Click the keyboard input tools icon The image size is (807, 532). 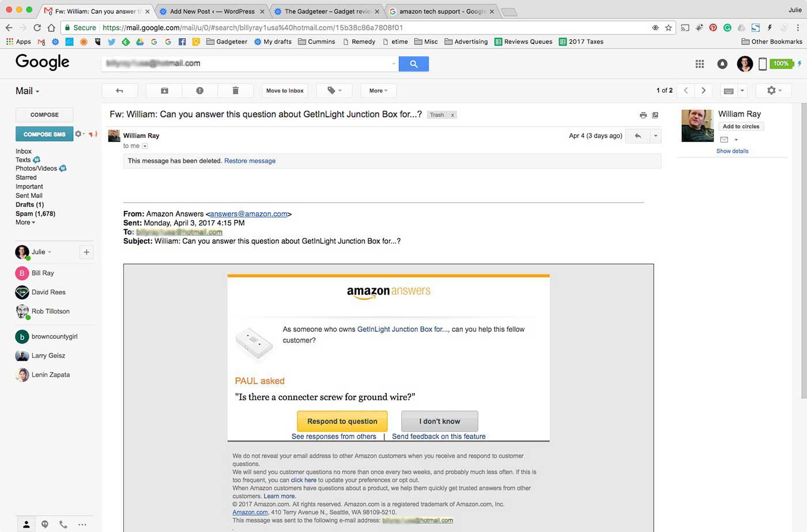click(x=729, y=90)
